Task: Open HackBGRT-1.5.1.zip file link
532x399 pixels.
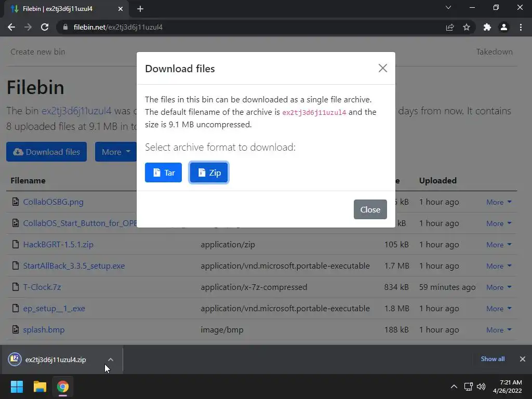Action: [58, 244]
